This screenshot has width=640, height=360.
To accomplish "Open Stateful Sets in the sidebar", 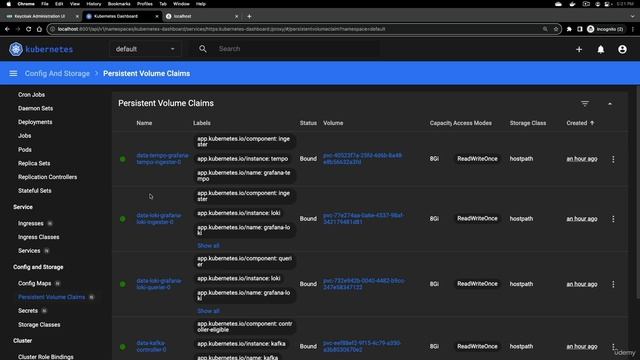I will point(35,191).
